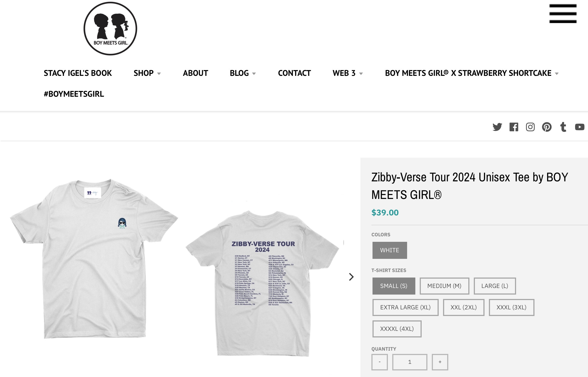
Task: Open the #BOYMEETSGIRL link
Action: click(x=74, y=94)
